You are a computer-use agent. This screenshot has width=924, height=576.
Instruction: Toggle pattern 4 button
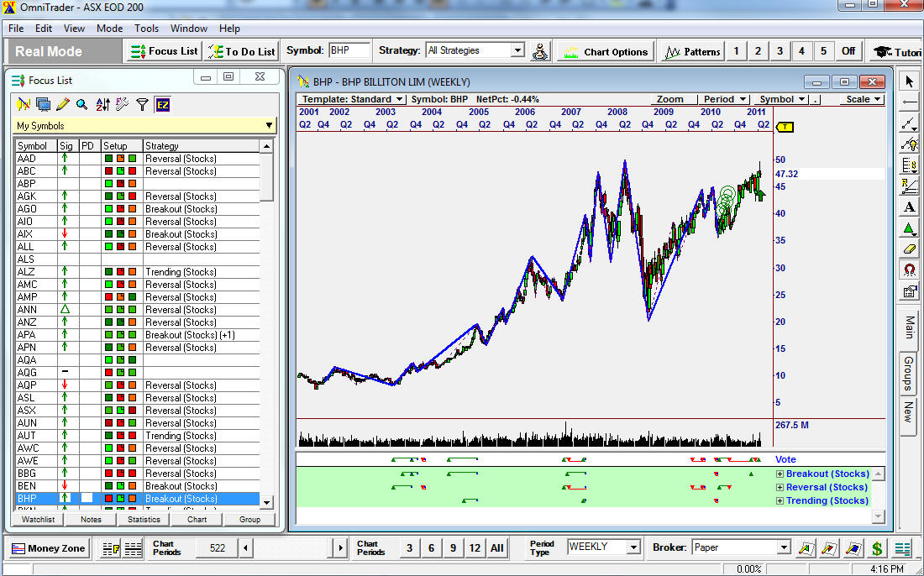point(801,51)
